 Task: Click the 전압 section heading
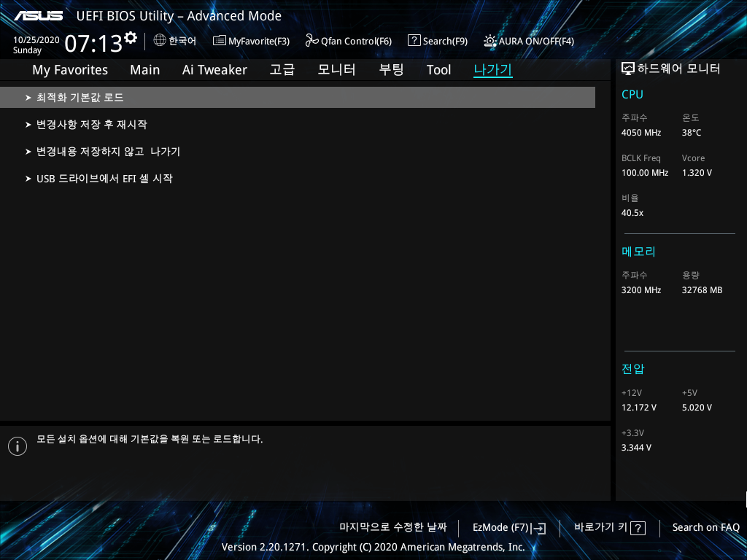coord(632,369)
